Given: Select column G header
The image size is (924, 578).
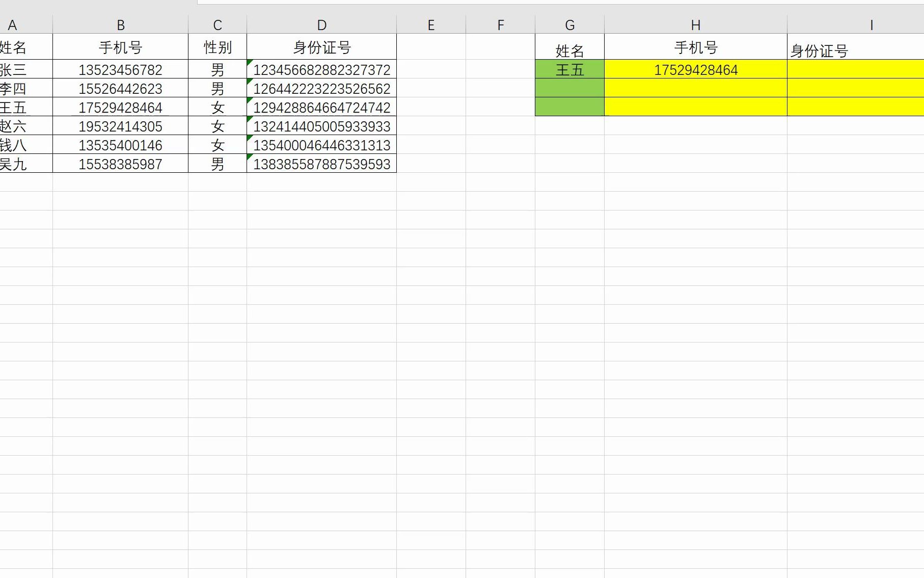Looking at the screenshot, I should (569, 24).
